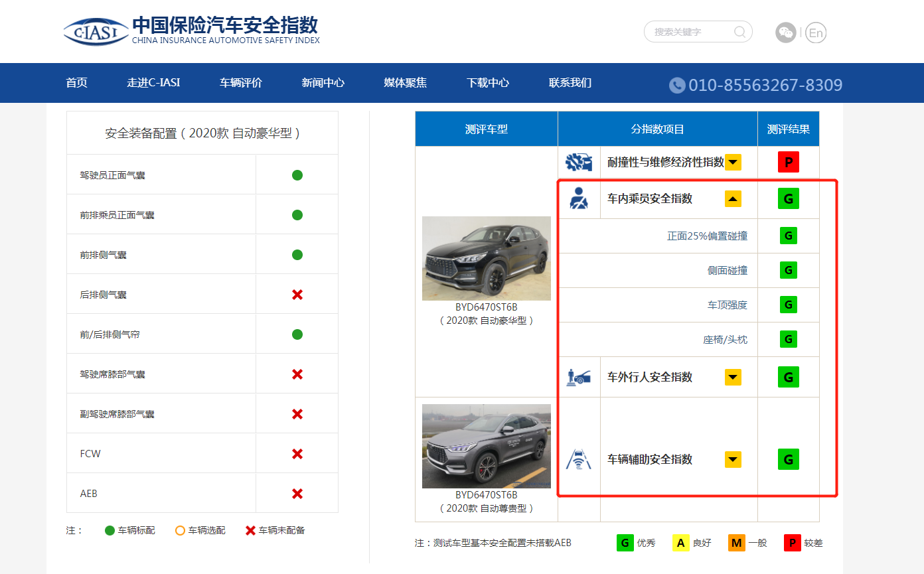This screenshot has height=574, width=924.
Task: Click red P rating for 耐撞性与维修经济性指数
Action: click(x=789, y=162)
